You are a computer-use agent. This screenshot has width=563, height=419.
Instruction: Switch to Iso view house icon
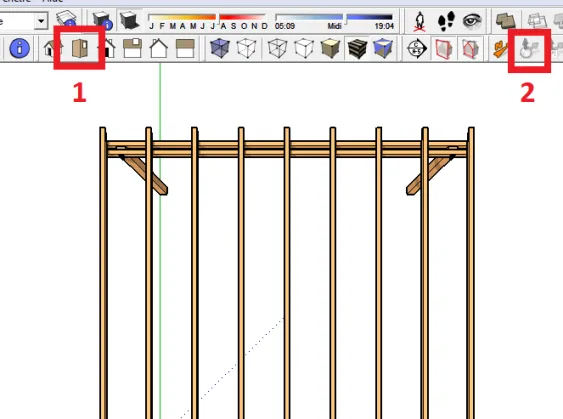pyautogui.click(x=52, y=48)
